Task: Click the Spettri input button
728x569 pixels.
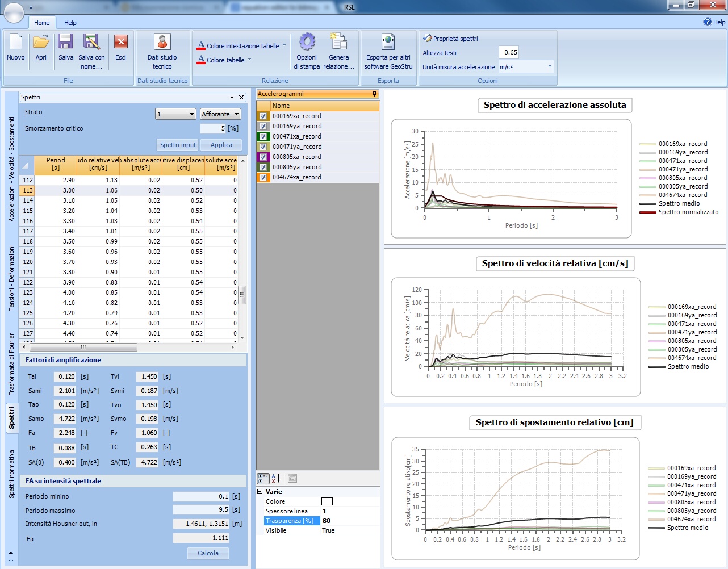Action: [x=178, y=145]
